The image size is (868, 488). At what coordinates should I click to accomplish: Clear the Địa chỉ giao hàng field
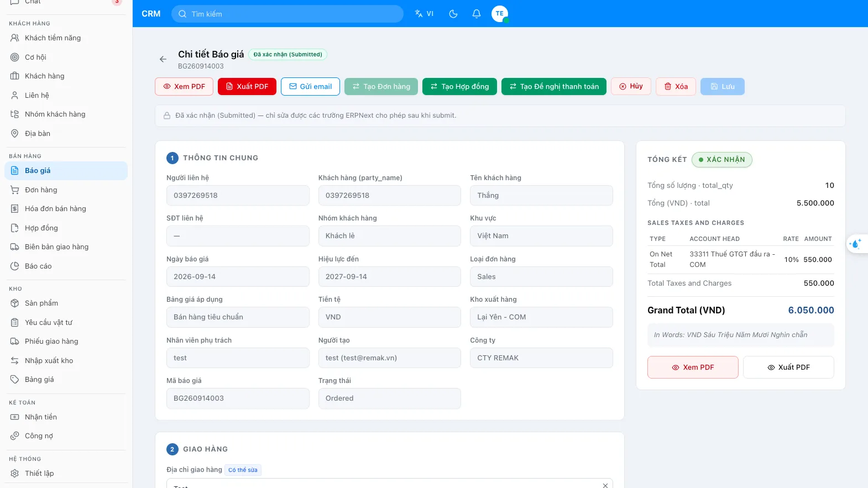click(605, 485)
